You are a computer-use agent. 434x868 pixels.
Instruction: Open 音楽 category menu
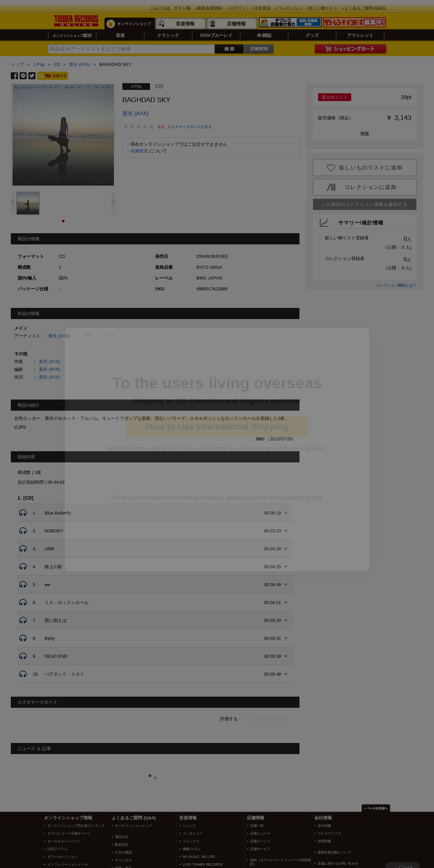point(120,35)
